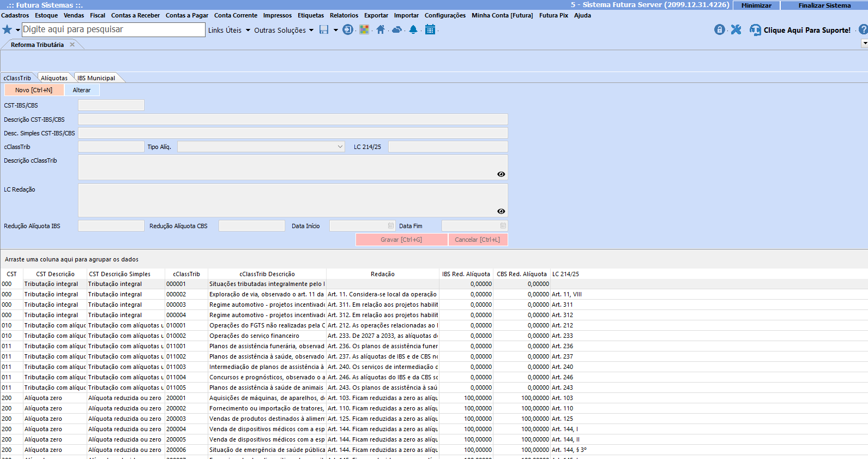Screen dimensions: 868x459
Task: Switch to the Alíquotas tab
Action: coord(54,78)
